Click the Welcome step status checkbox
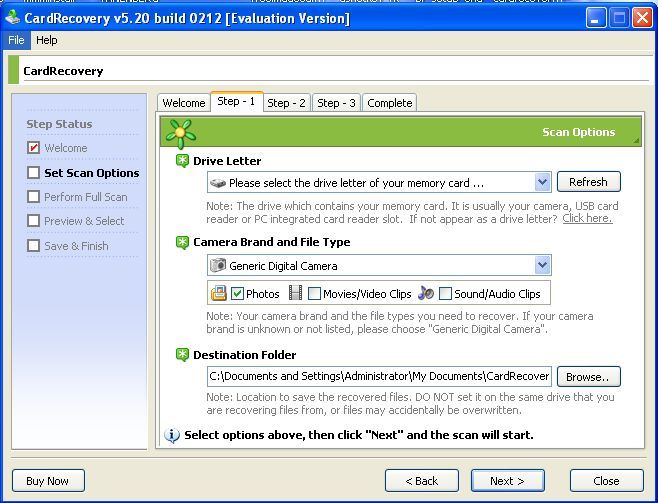This screenshot has height=503, width=658. [33, 148]
